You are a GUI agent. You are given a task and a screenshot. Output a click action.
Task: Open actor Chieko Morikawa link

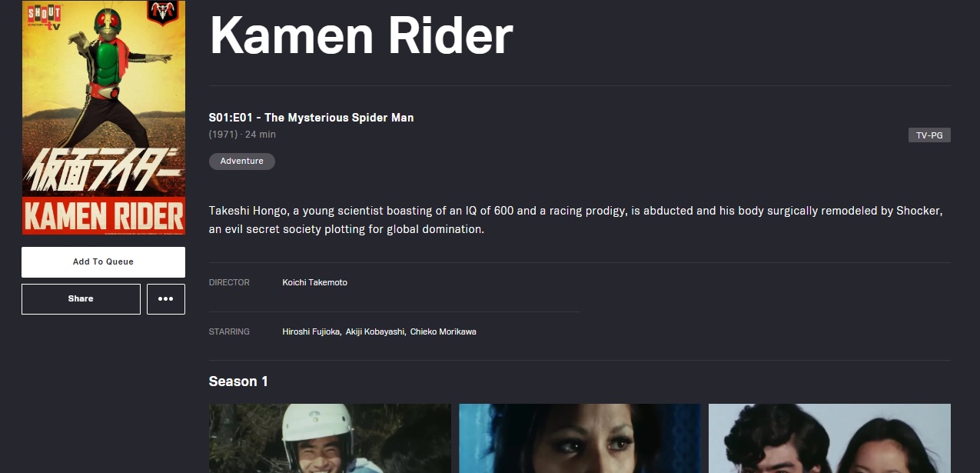click(x=443, y=331)
